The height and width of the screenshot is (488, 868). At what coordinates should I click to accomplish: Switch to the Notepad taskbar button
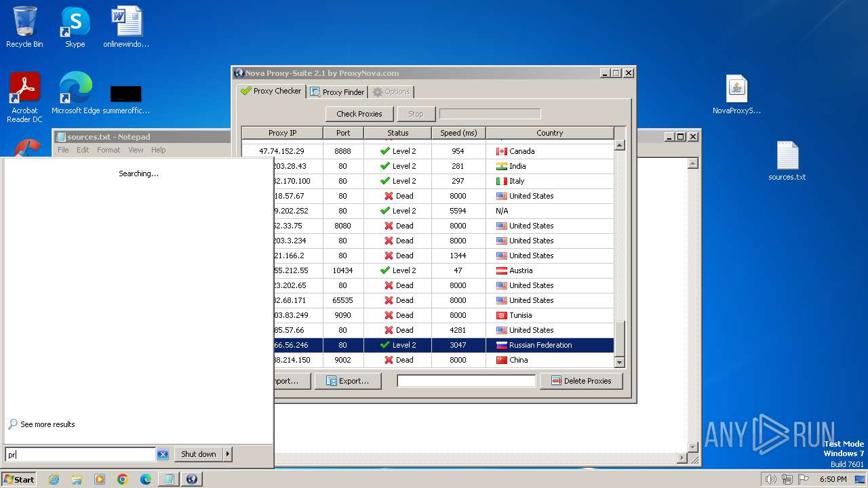coord(169,479)
